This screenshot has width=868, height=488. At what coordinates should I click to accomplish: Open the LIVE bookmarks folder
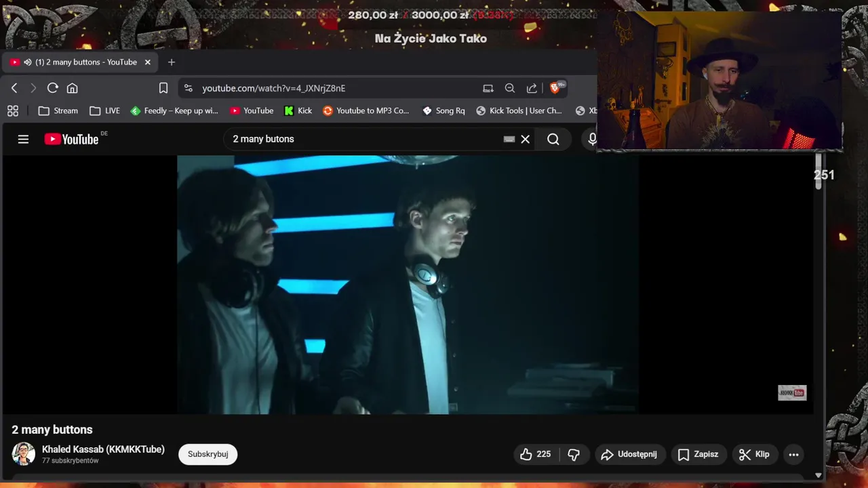pos(104,110)
